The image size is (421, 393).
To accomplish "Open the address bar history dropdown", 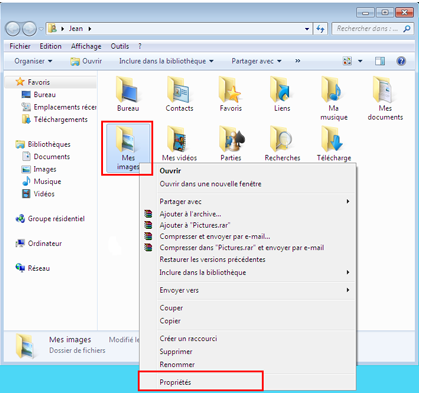I will click(x=307, y=29).
